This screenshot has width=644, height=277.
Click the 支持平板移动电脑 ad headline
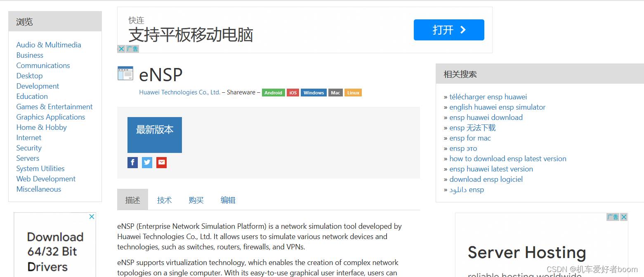[x=191, y=35]
